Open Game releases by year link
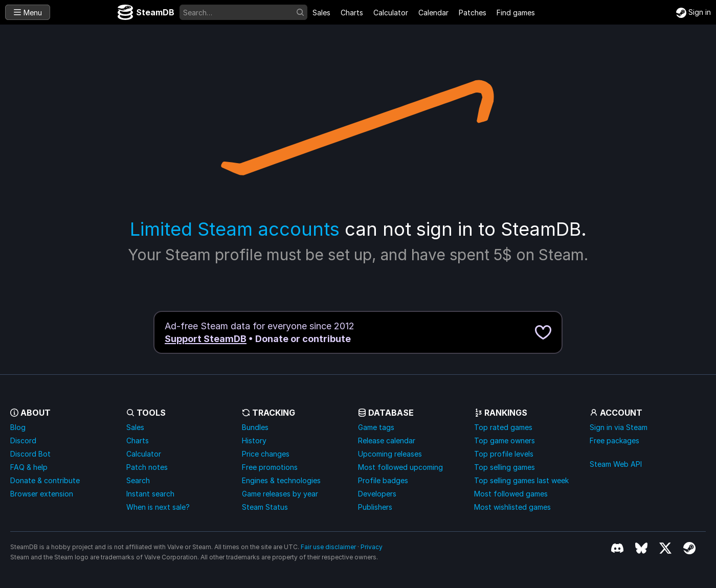 click(x=280, y=494)
